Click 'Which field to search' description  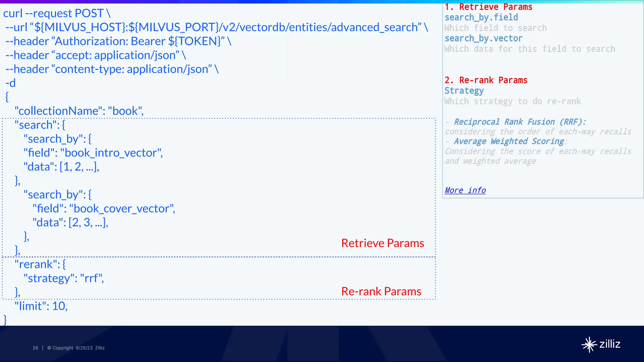[x=496, y=28]
